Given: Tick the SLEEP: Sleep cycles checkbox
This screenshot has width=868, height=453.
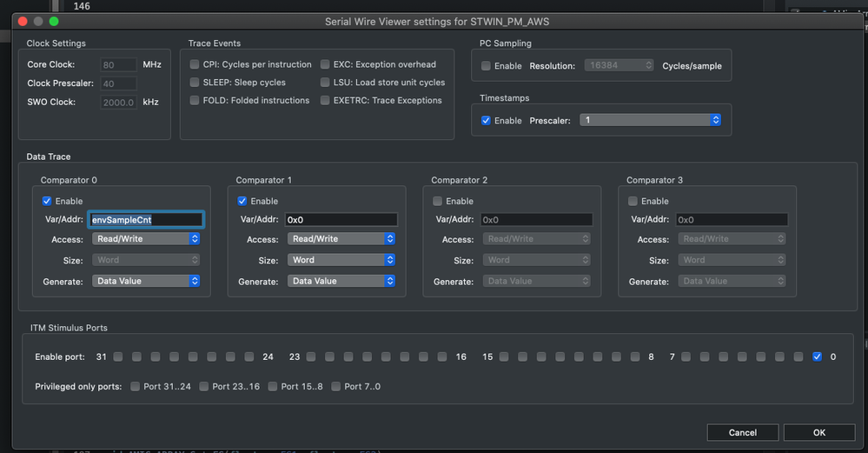Looking at the screenshot, I should point(195,82).
